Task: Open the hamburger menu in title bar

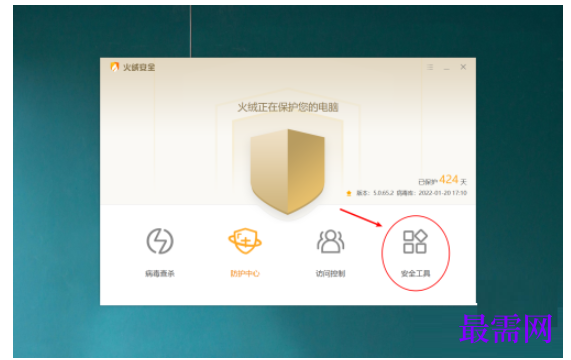Action: [430, 67]
